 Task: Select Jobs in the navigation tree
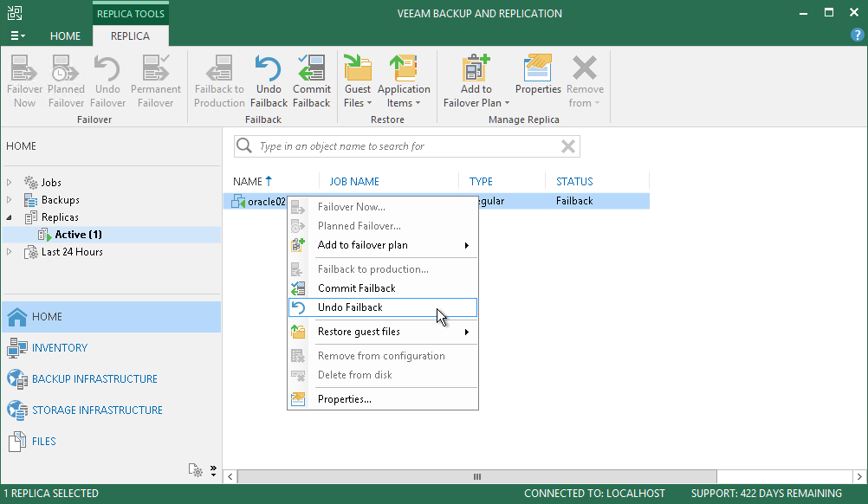point(51,182)
